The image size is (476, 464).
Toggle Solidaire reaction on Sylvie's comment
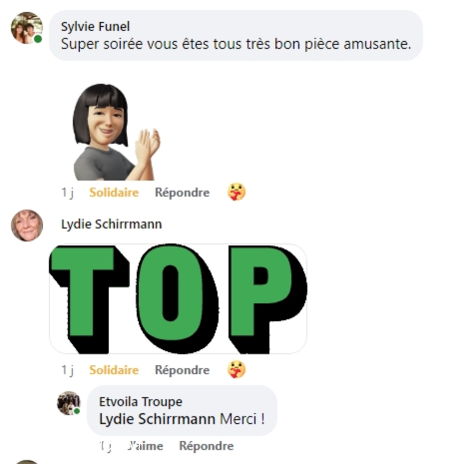(x=114, y=193)
